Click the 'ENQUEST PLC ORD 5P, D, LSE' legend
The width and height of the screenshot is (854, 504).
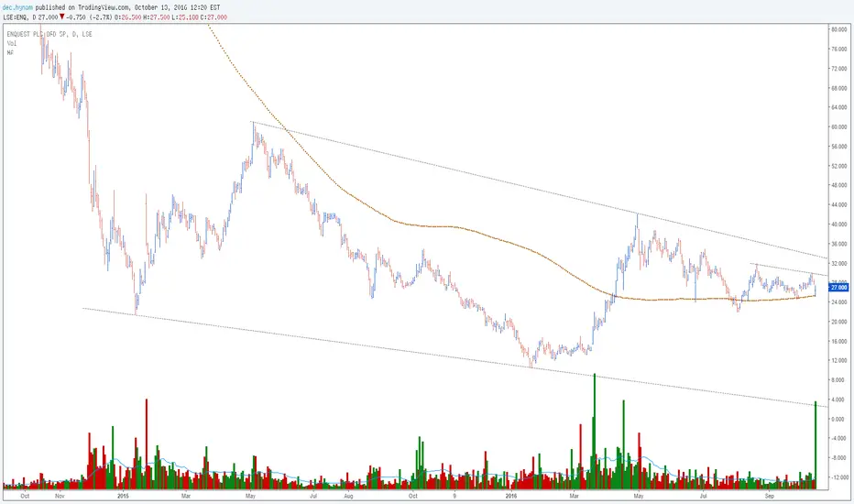pyautogui.click(x=49, y=34)
